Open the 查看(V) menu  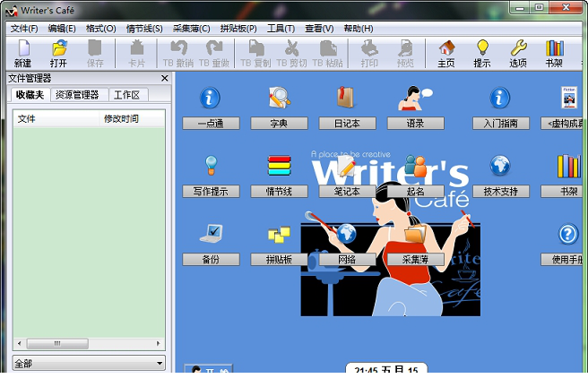point(319,29)
